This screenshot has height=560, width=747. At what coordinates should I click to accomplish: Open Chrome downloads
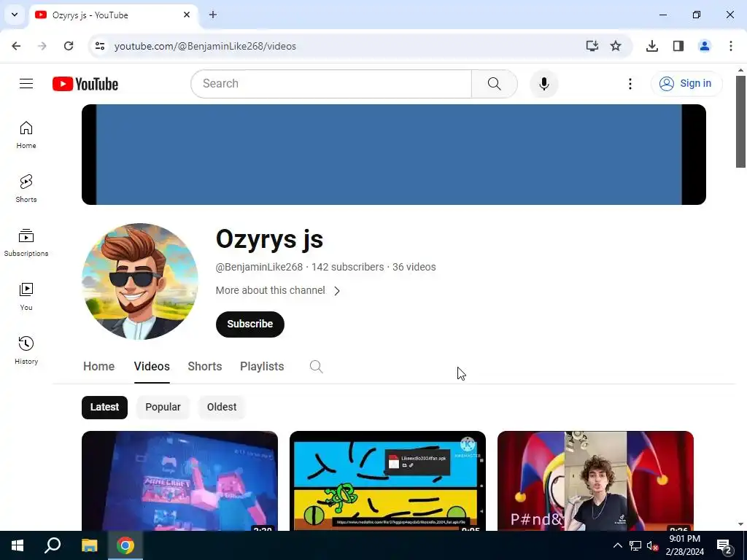(x=652, y=46)
